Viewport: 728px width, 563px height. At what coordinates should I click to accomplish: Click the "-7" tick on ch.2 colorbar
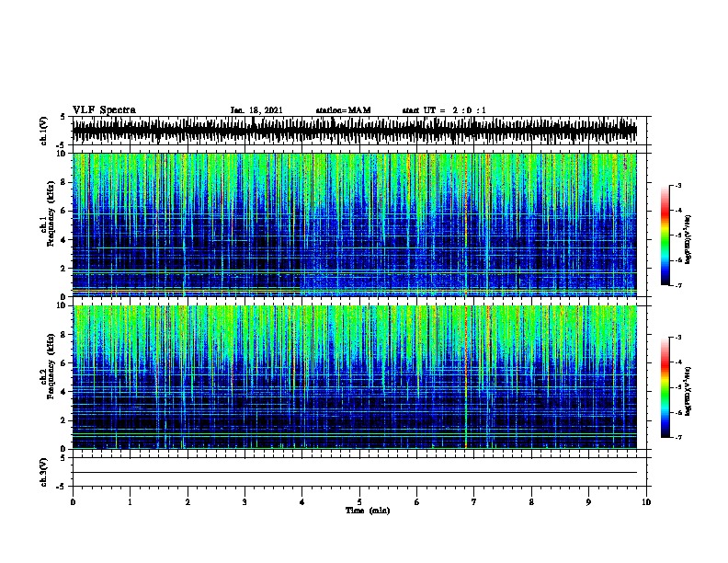pos(678,437)
